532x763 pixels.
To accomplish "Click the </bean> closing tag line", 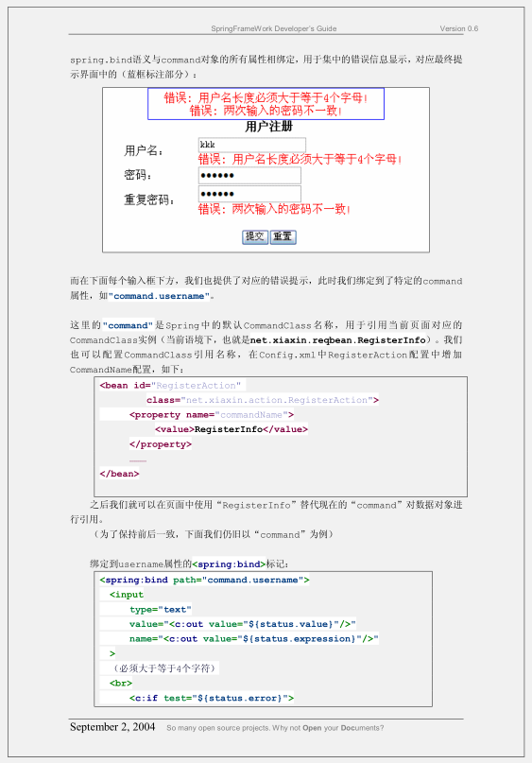I will tap(119, 474).
